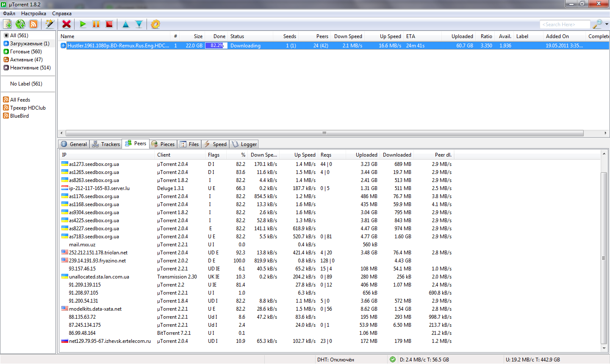610x364 pixels.
Task: Click the BitTorrent 7.2.1 client cell
Action: coord(174,333)
